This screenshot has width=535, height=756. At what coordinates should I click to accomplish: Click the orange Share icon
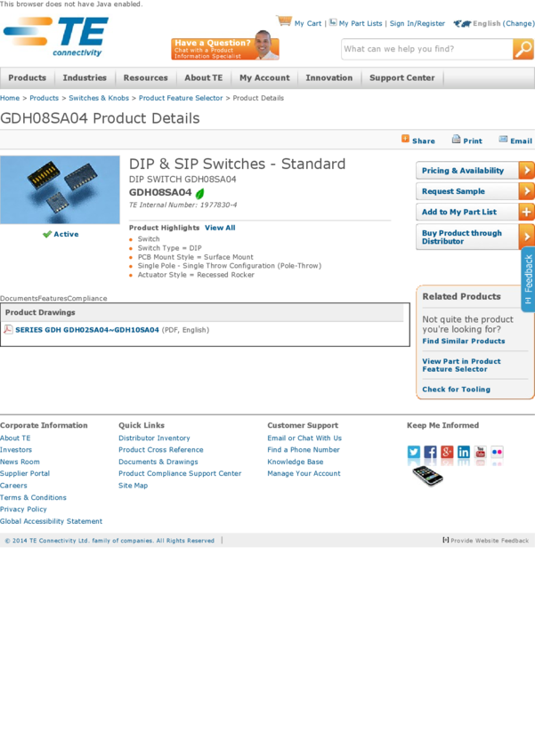pyautogui.click(x=405, y=139)
